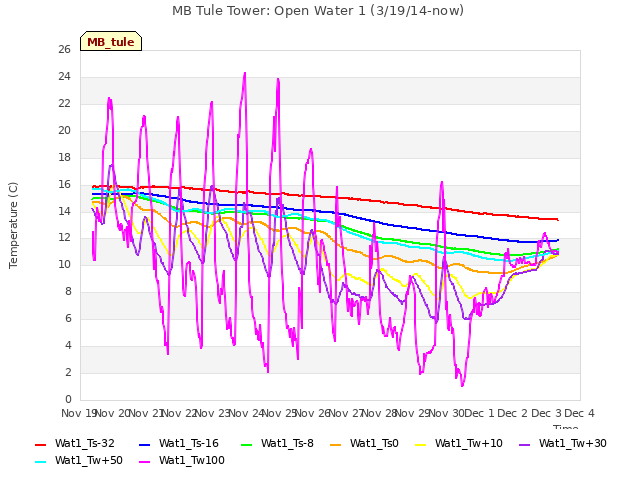
Task: Click the 0 y-axis tick label
Action: coord(68,400)
